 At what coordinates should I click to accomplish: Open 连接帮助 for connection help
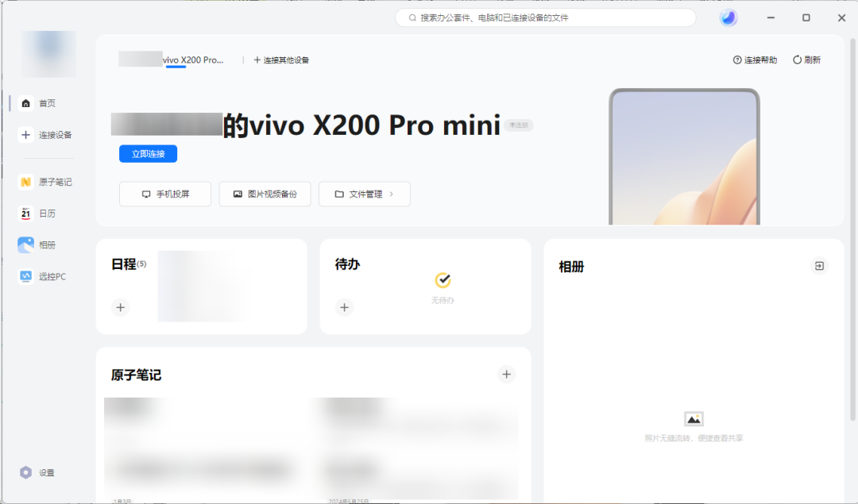coord(754,59)
